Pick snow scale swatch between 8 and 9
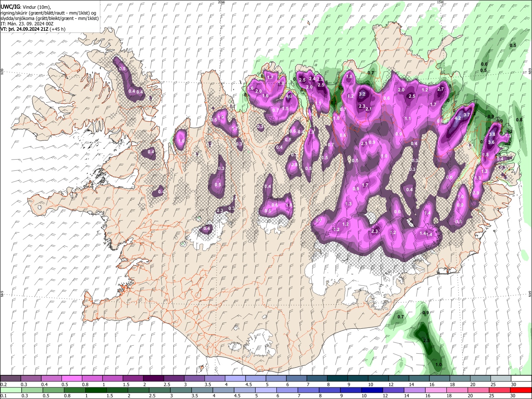 [x=337, y=379]
